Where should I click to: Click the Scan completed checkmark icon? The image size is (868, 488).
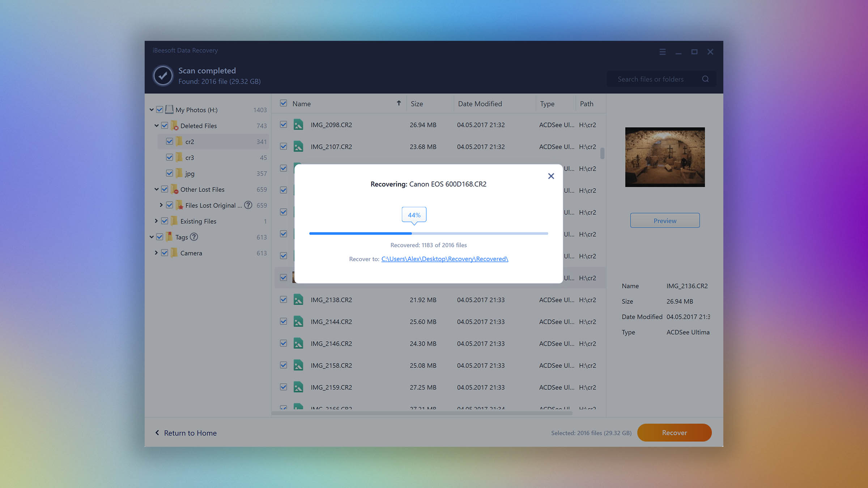[163, 76]
